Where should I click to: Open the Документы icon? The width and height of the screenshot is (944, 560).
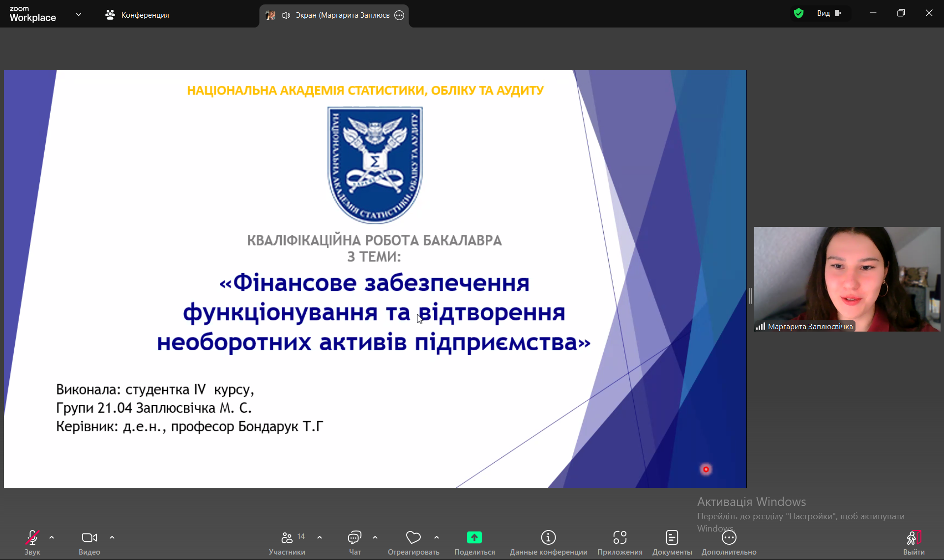click(x=672, y=537)
